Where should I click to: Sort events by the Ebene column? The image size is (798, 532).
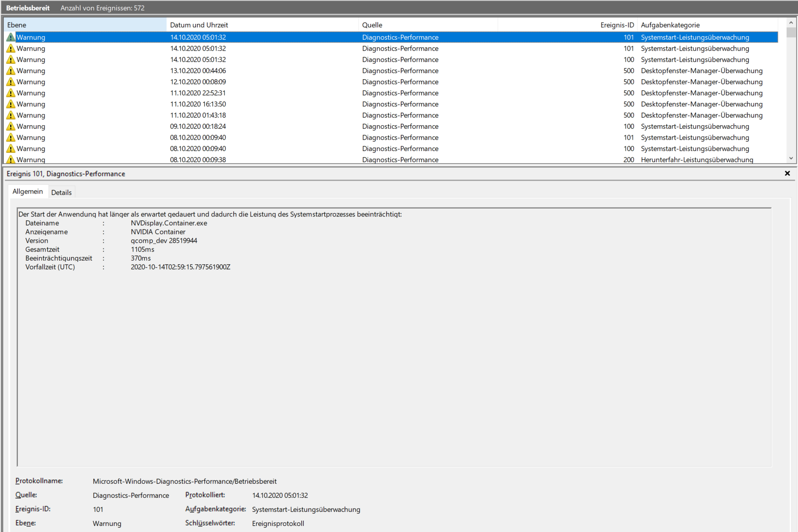[x=84, y=24]
